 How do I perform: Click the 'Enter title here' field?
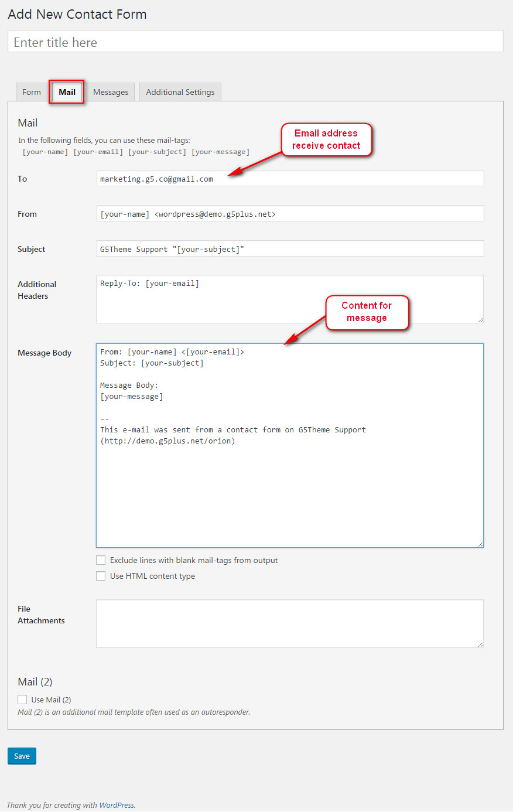tap(255, 42)
